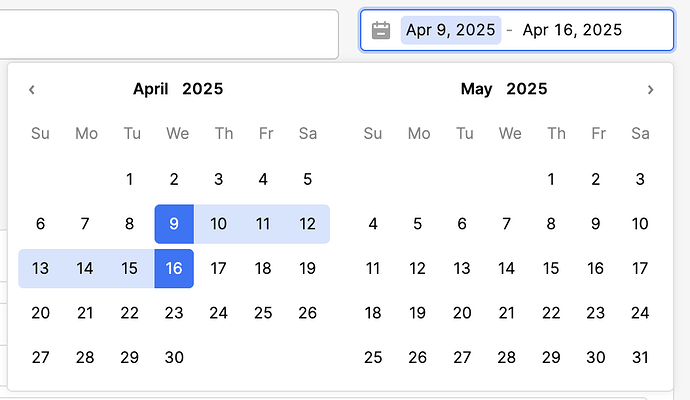Pick April 9 highlighted start date

pyautogui.click(x=174, y=224)
